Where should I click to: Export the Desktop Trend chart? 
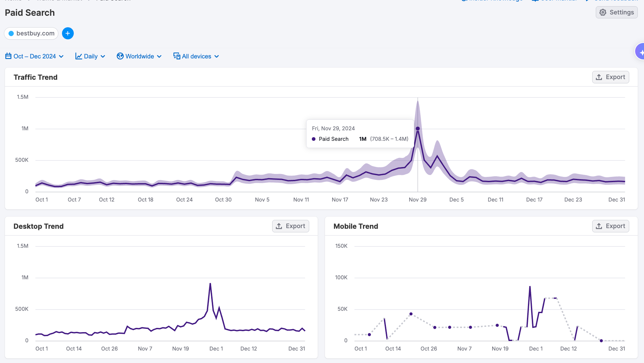click(291, 226)
